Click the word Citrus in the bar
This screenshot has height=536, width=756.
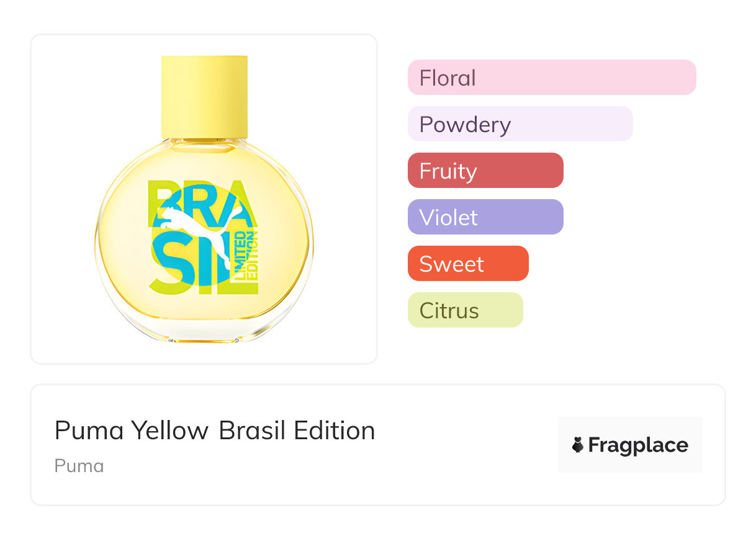click(x=449, y=311)
